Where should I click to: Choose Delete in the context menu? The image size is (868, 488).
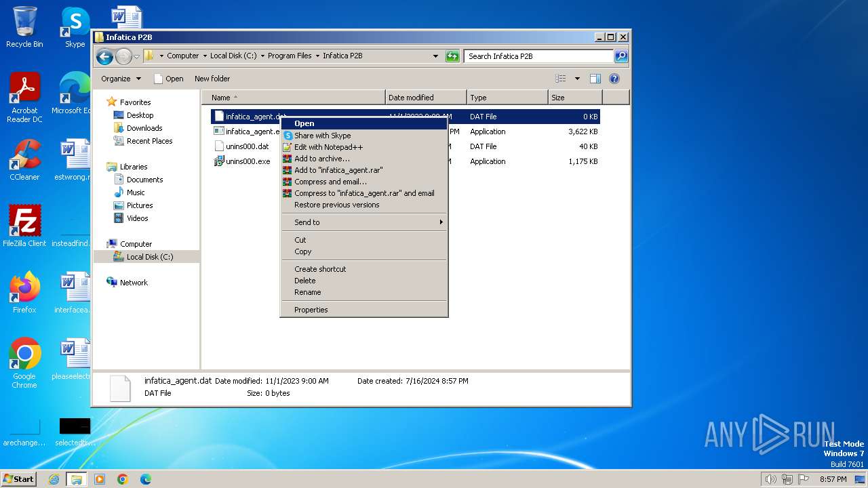tap(364, 281)
